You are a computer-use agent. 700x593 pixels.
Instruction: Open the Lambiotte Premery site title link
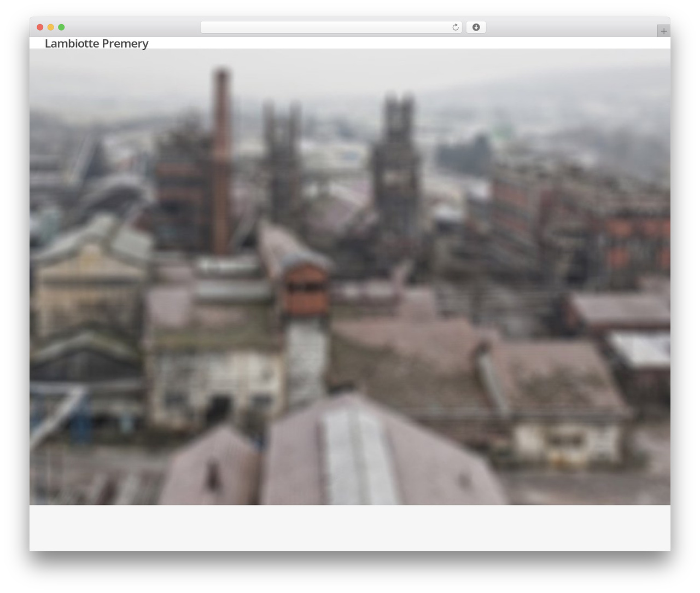coord(96,44)
